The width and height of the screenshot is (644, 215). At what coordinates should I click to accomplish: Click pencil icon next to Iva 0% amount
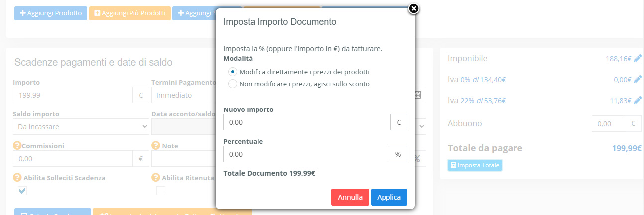[x=638, y=79]
